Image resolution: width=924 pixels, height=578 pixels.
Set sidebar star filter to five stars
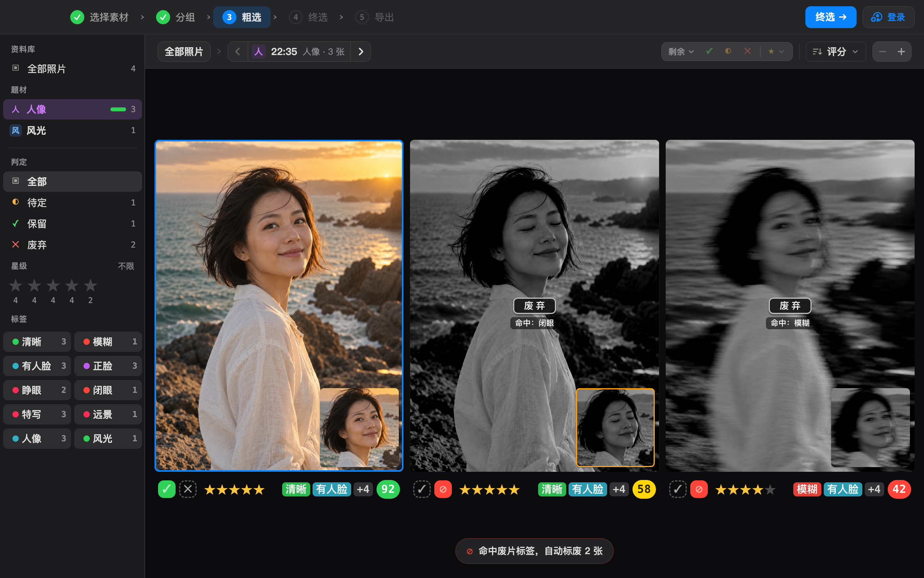(x=91, y=285)
